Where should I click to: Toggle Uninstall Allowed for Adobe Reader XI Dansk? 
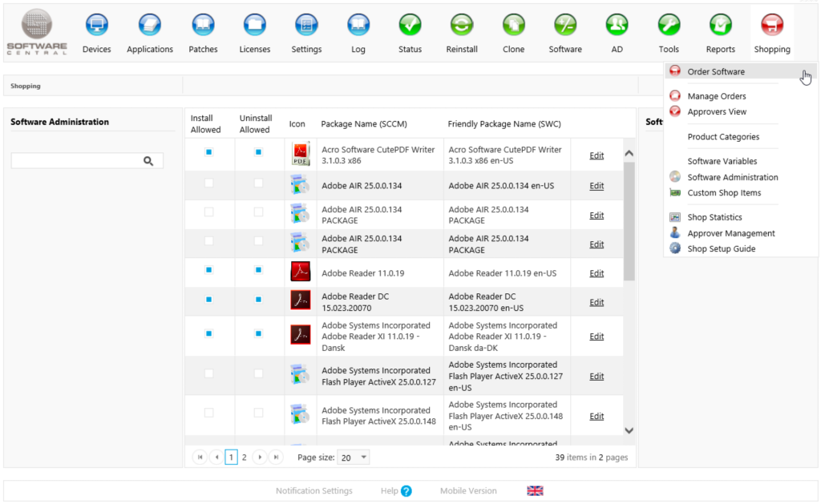[258, 334]
